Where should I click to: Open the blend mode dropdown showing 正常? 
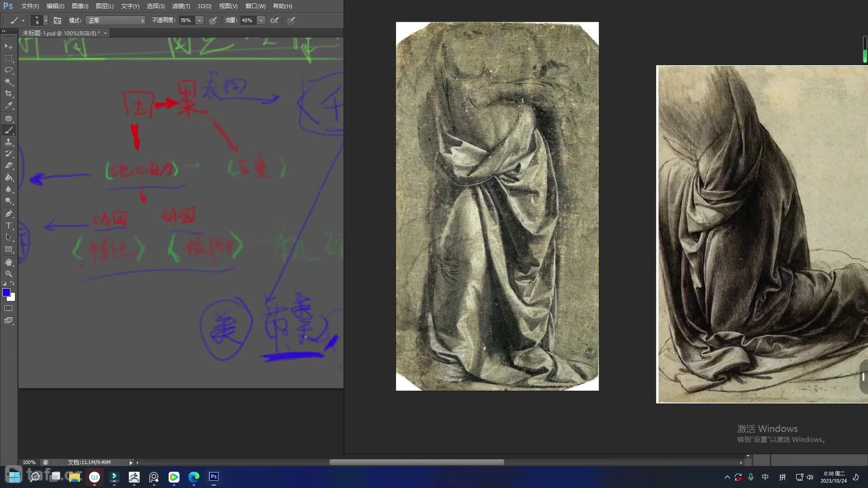pos(116,20)
